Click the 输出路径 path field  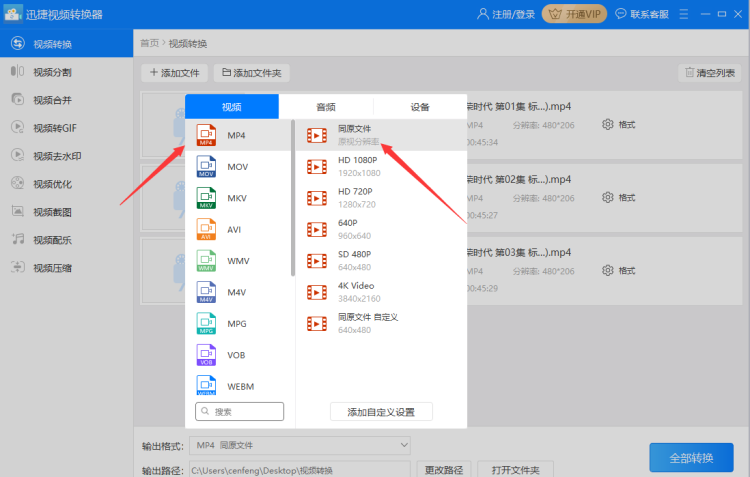300,470
